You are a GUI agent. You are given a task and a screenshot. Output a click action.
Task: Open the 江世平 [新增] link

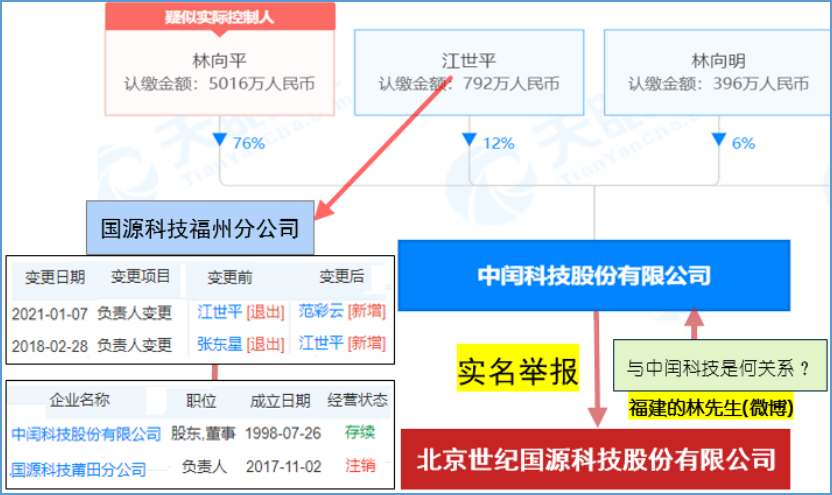pos(342,343)
